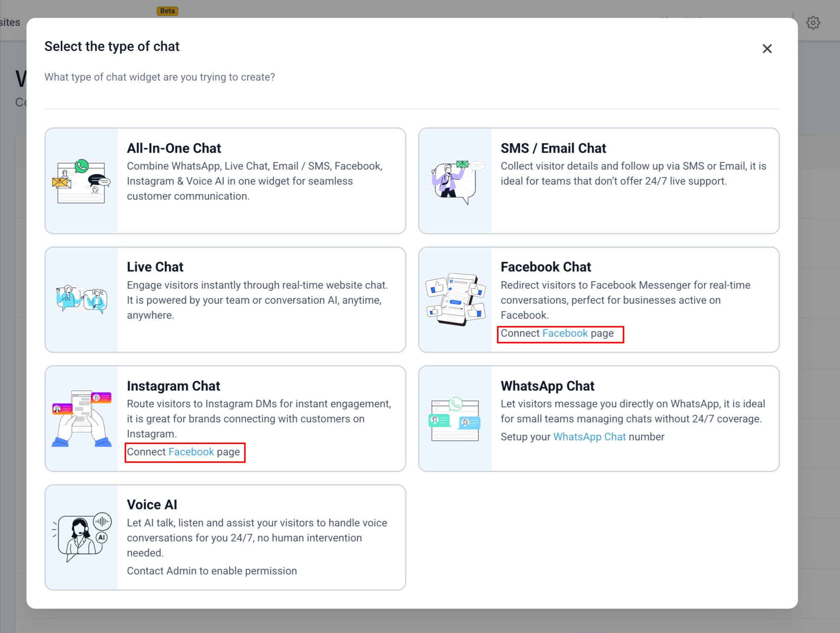Click the Facebook Chat thumbs-up illustration
The height and width of the screenshot is (633, 840).
coord(455,300)
